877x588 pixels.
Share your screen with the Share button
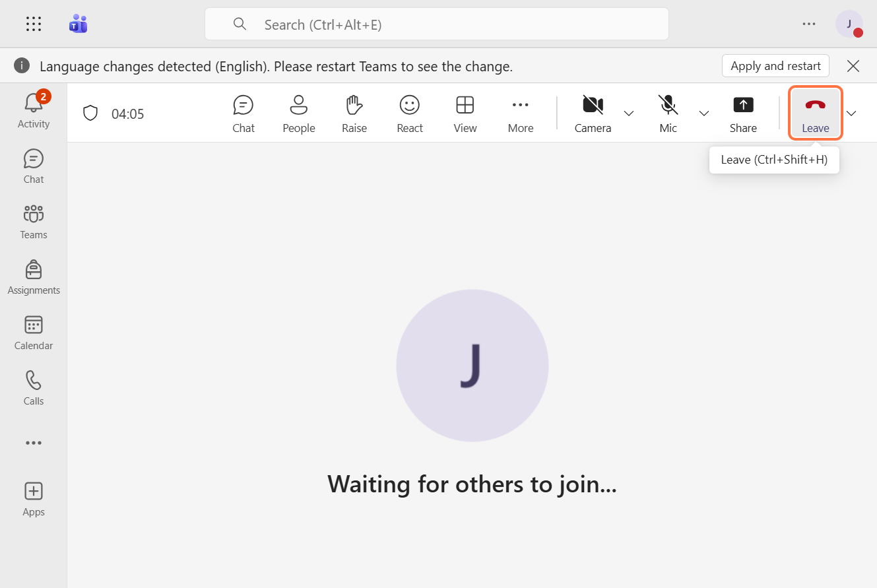click(743, 114)
